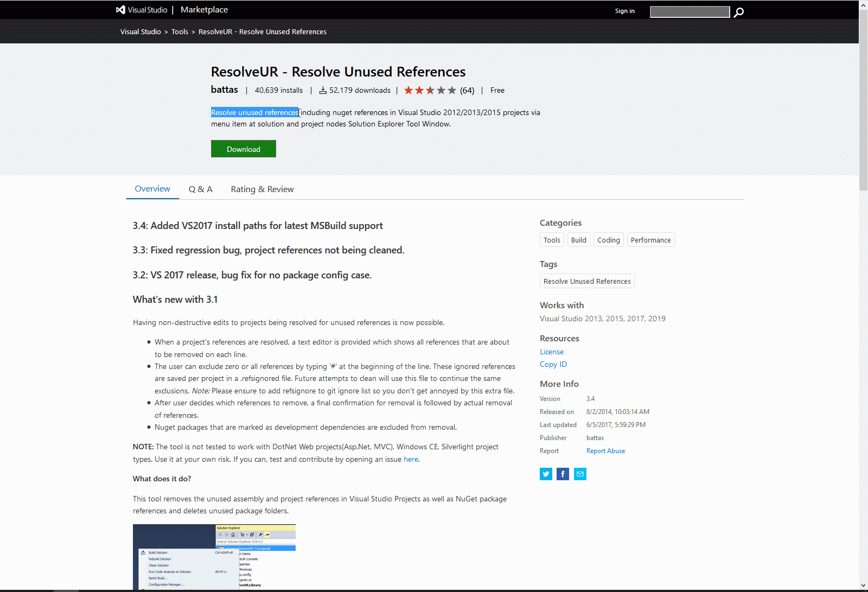The height and width of the screenshot is (592, 868).
Task: Open Marketplace home link
Action: pyautogui.click(x=204, y=10)
